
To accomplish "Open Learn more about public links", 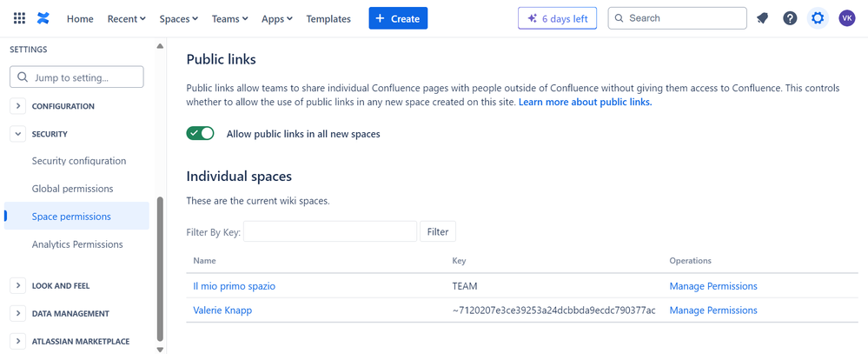I will pyautogui.click(x=585, y=103).
